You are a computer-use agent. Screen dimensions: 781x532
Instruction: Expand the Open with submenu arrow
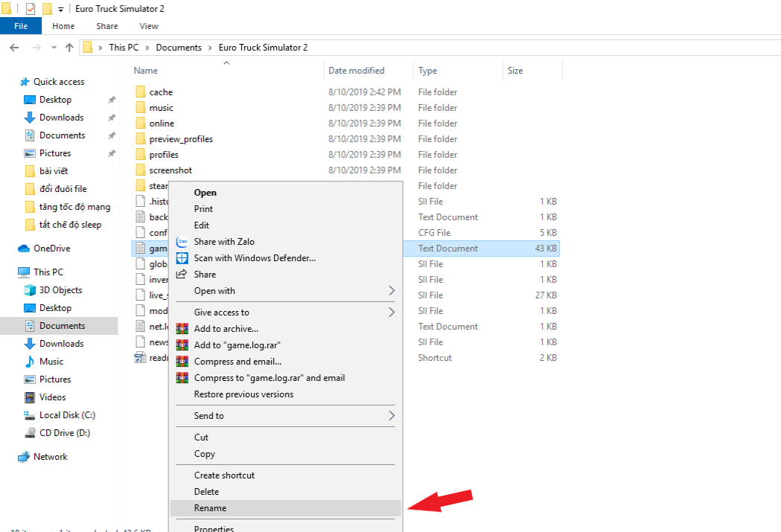(x=392, y=291)
